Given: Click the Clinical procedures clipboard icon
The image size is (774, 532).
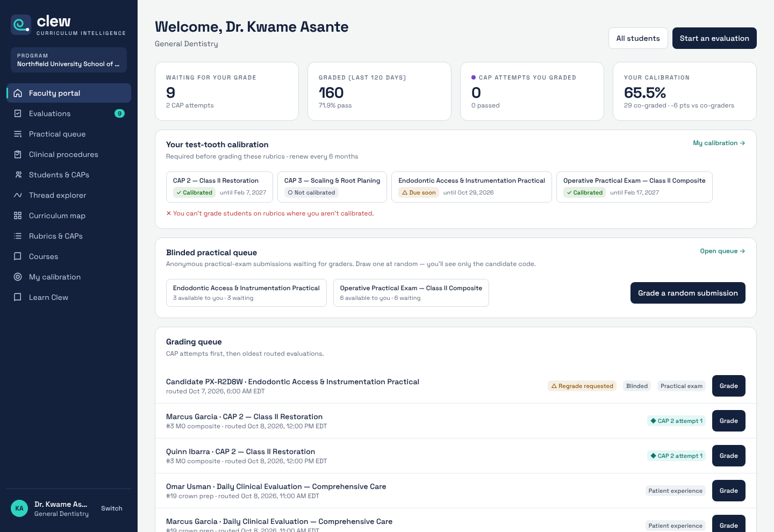Looking at the screenshot, I should (18, 154).
